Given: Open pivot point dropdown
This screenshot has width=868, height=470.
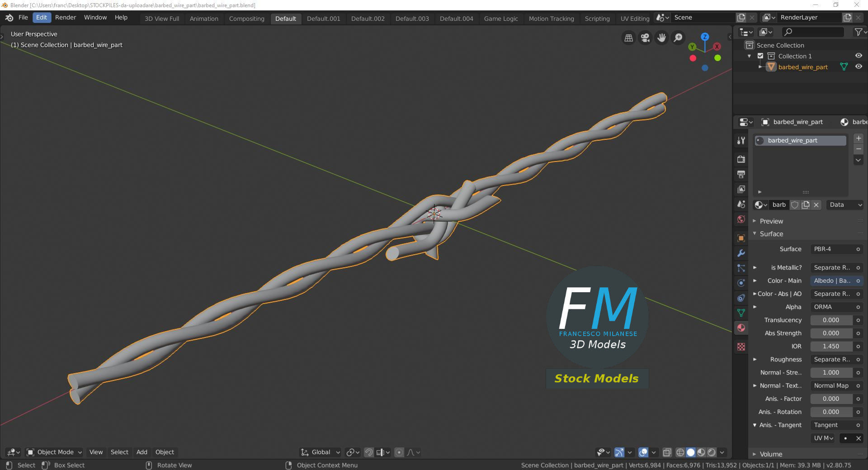Looking at the screenshot, I should click(x=353, y=452).
